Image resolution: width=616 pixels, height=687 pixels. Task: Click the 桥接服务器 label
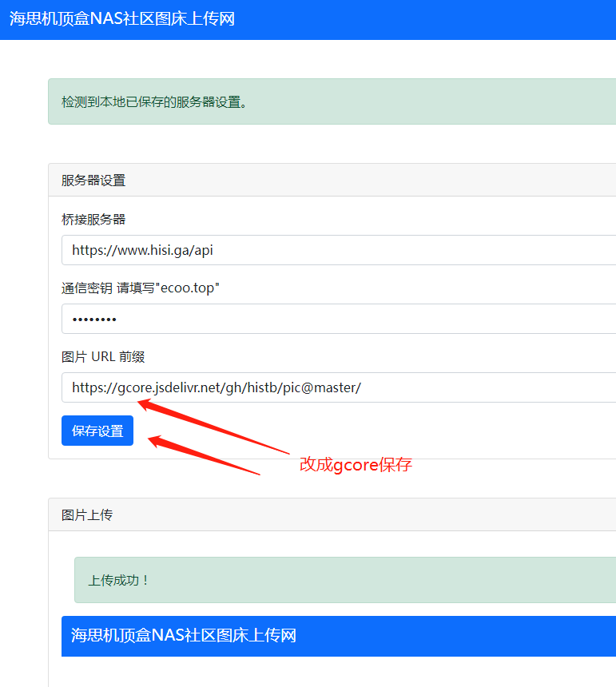pos(93,219)
